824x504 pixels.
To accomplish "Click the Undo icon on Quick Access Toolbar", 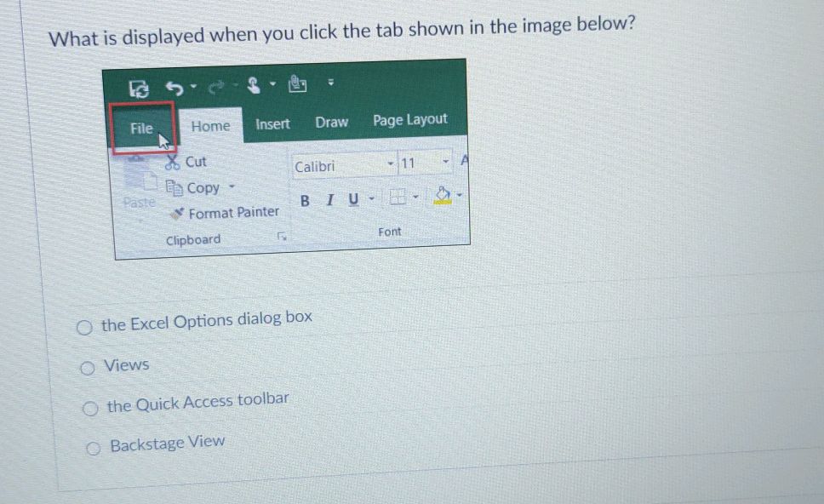I will coord(175,88).
